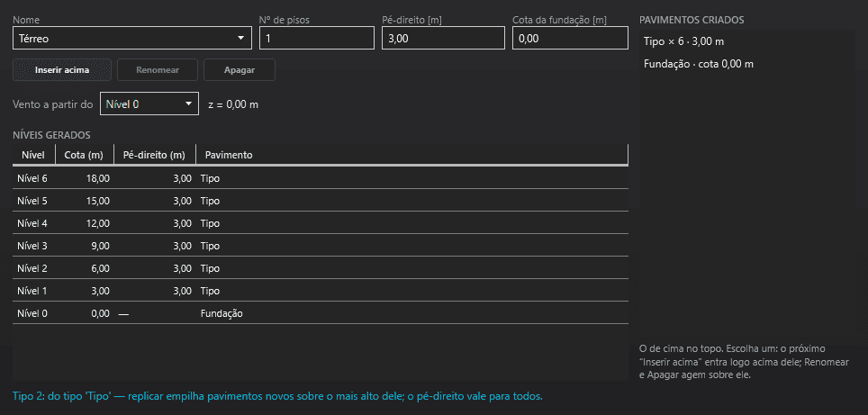The height and width of the screenshot is (415, 868).
Task: Click the Tipo pavimento cell in Nível 3 row
Action: [x=211, y=246]
